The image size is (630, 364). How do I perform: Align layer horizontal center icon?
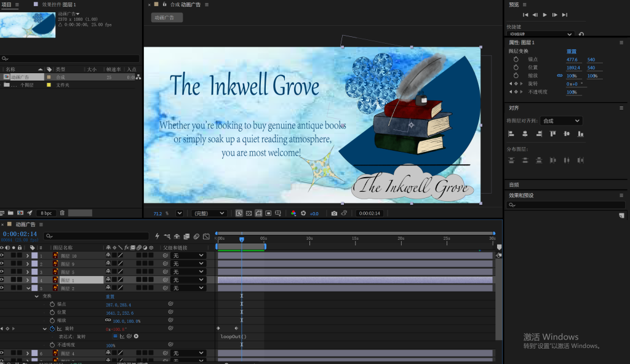[525, 134]
